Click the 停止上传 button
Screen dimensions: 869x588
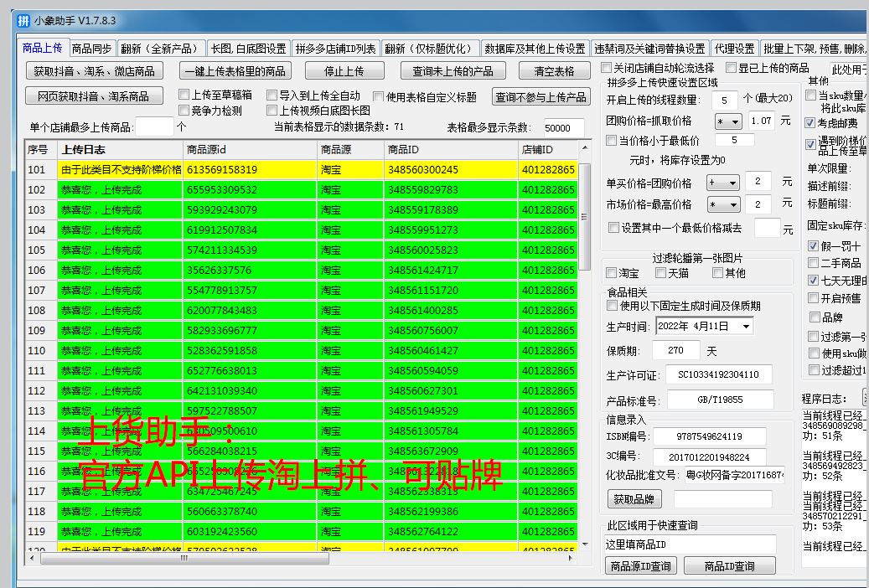pos(344,70)
